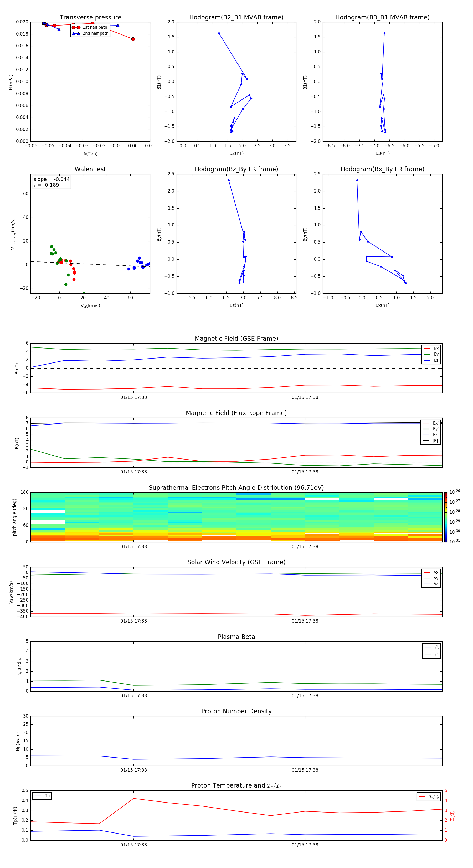Click the "Magnetic Field (Flux Rope Frame)" title
The width and height of the screenshot is (473, 868).
236,413
